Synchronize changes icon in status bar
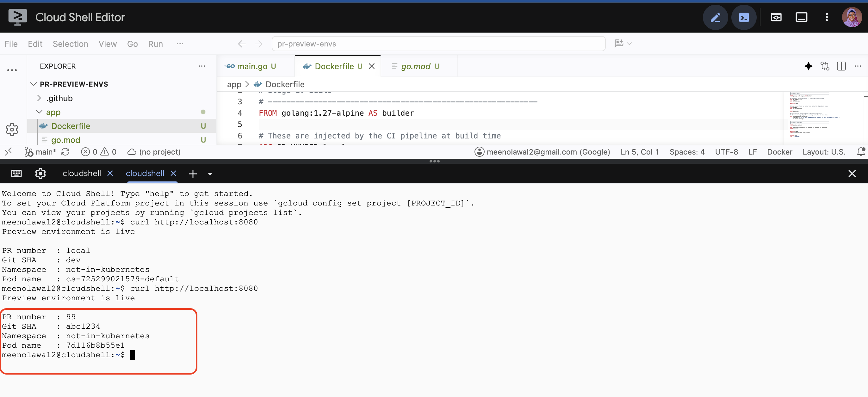Viewport: 868px width, 397px height. coord(65,152)
